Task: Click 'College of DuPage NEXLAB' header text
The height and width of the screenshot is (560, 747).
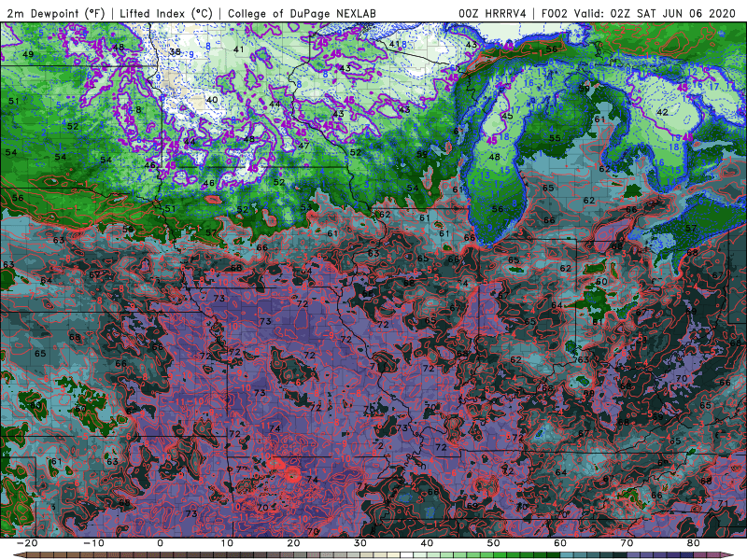Action: tap(302, 13)
